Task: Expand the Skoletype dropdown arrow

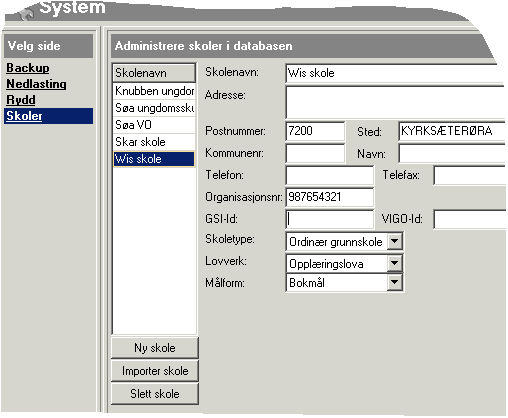Action: click(395, 241)
